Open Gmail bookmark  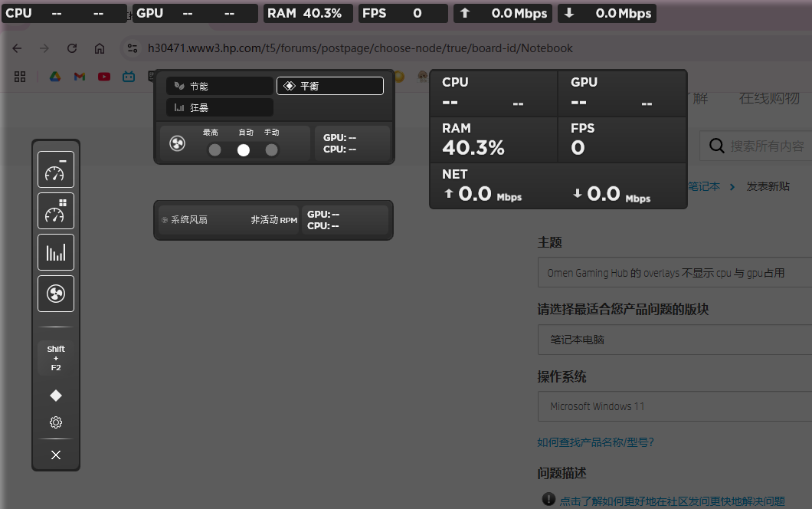click(79, 77)
